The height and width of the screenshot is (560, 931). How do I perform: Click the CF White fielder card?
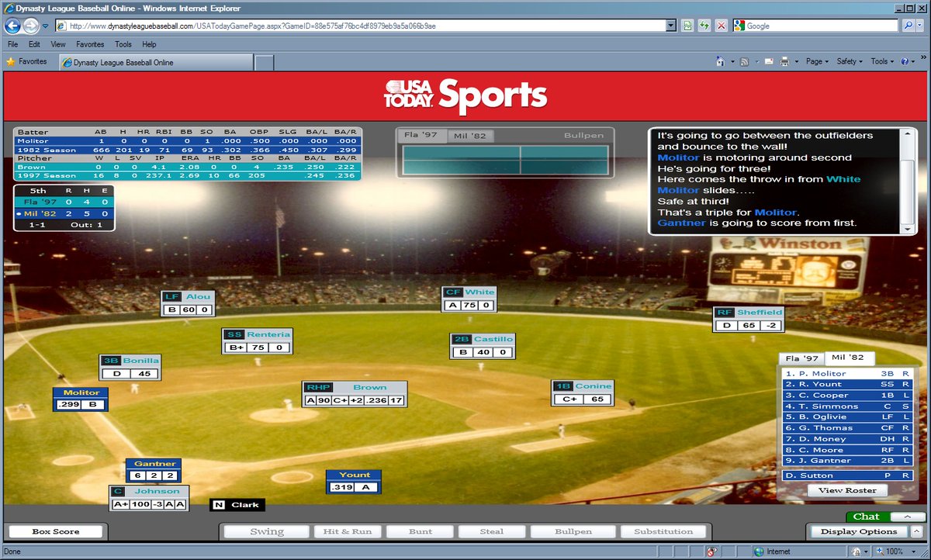469,299
